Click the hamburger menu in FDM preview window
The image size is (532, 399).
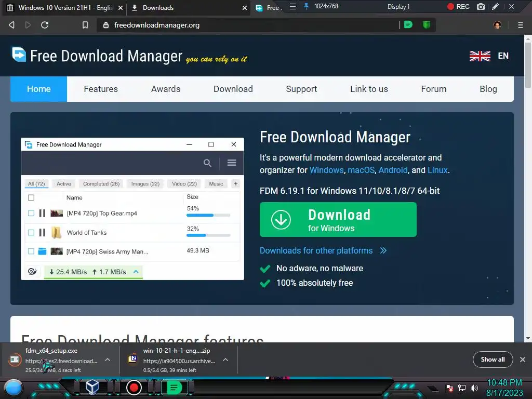[232, 163]
